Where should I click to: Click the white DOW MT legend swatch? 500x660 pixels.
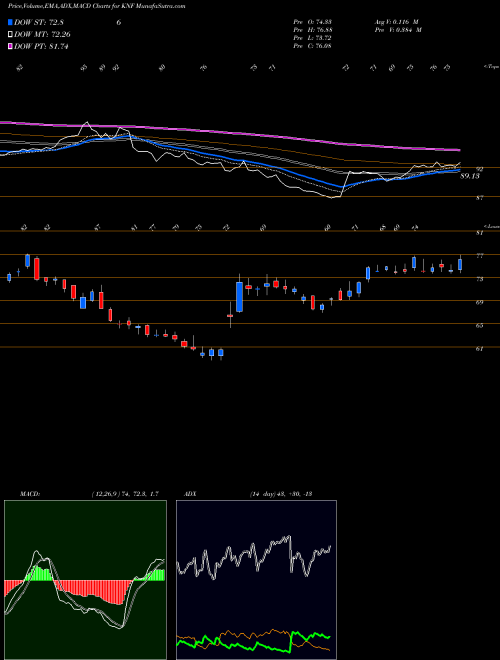pos(10,35)
